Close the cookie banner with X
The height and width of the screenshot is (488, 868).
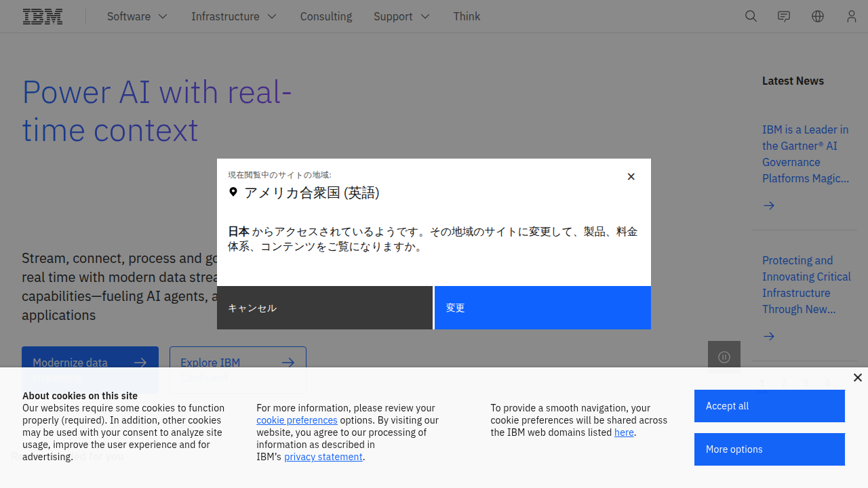[858, 378]
